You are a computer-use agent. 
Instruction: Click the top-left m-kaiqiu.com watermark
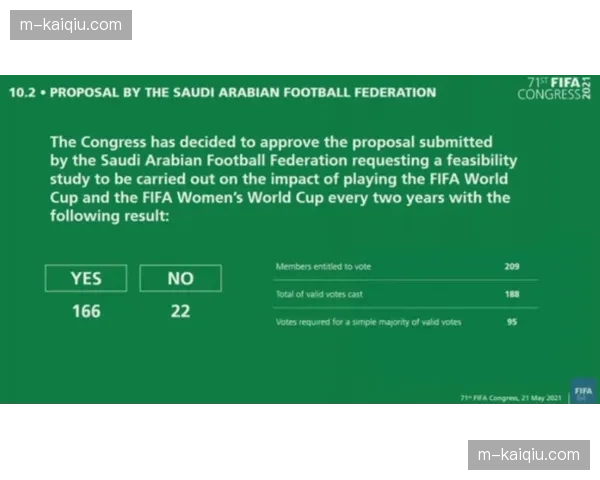[x=72, y=24]
